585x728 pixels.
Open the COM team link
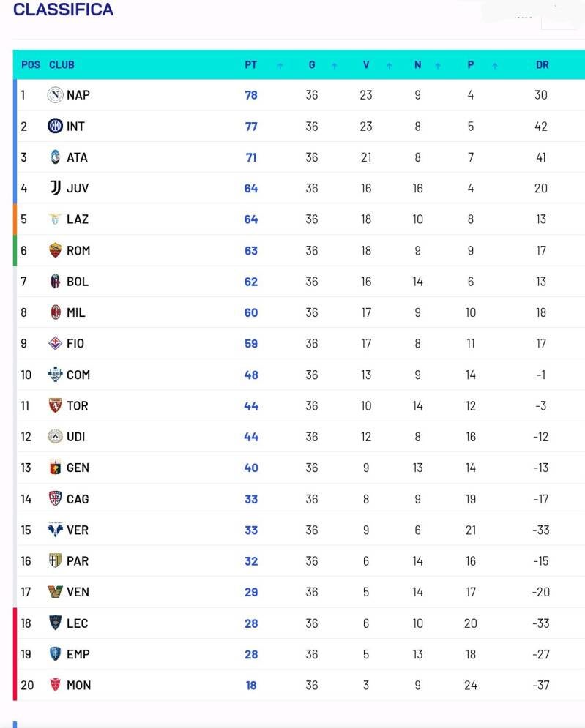[78, 375]
